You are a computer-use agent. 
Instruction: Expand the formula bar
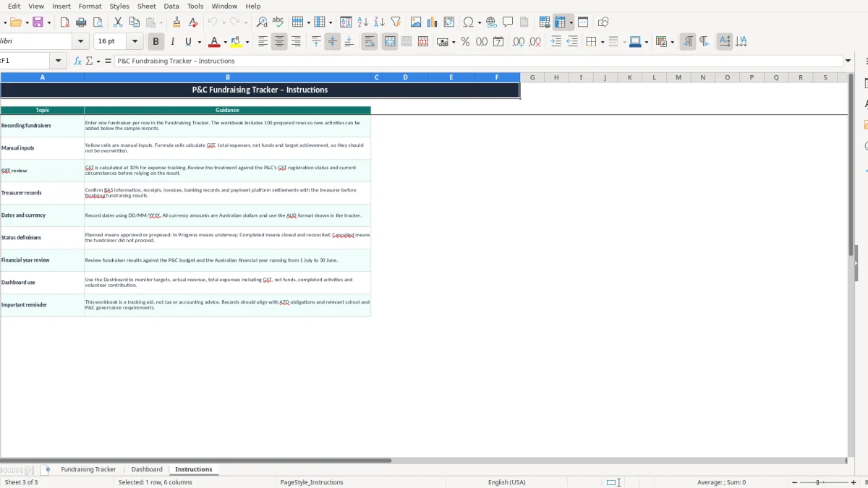848,61
